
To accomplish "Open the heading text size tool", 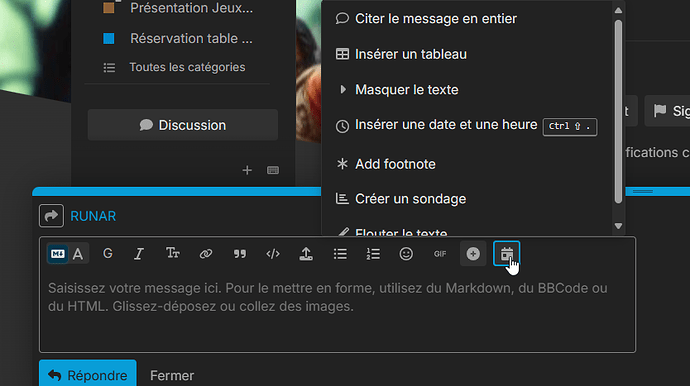I will (172, 254).
